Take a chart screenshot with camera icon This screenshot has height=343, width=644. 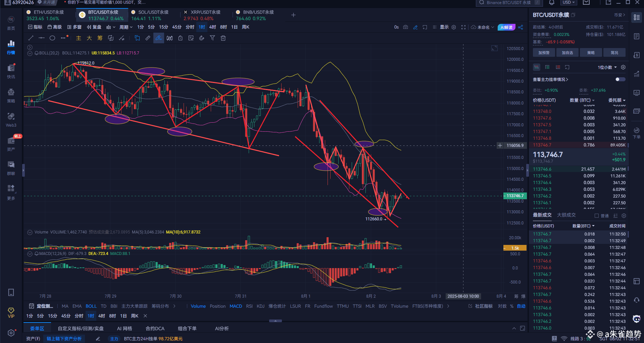coord(406,27)
